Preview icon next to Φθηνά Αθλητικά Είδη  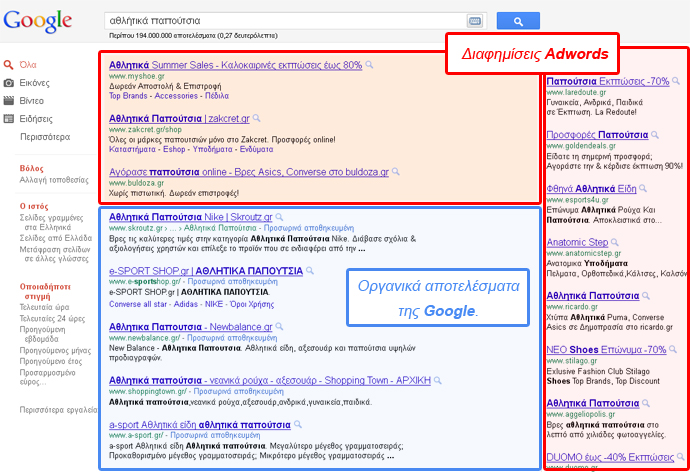(x=643, y=189)
